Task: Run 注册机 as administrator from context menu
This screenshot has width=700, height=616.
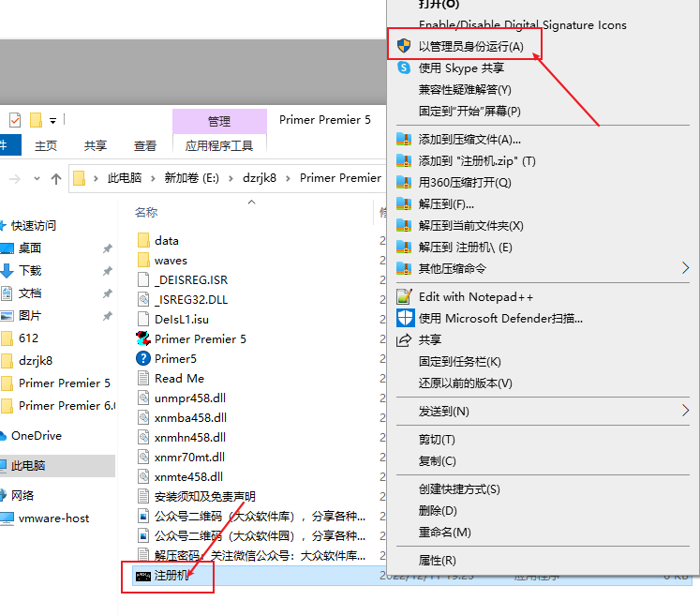Action: tap(470, 47)
